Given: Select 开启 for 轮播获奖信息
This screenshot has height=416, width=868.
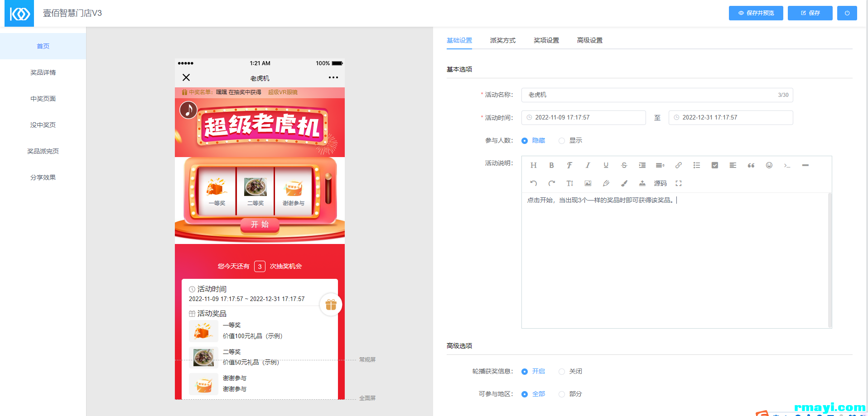Looking at the screenshot, I should (533, 372).
